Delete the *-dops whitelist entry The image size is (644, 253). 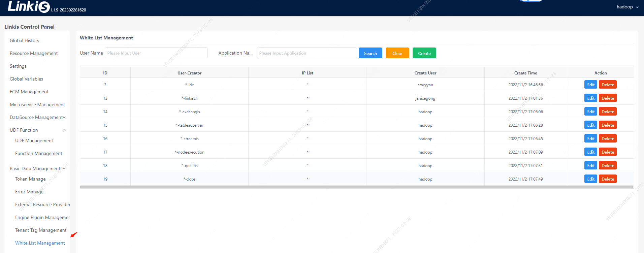607,179
